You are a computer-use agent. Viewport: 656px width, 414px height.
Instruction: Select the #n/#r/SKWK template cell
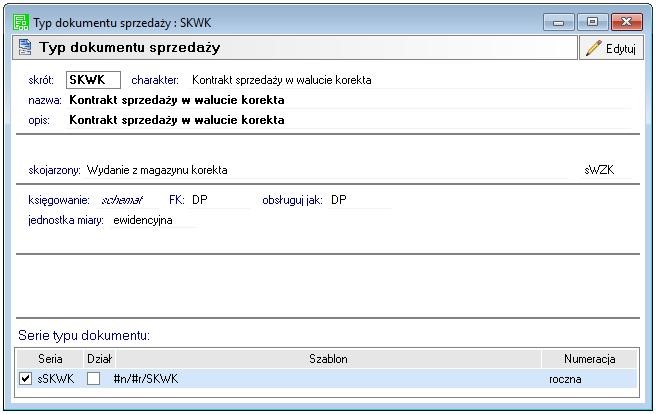[x=146, y=379]
